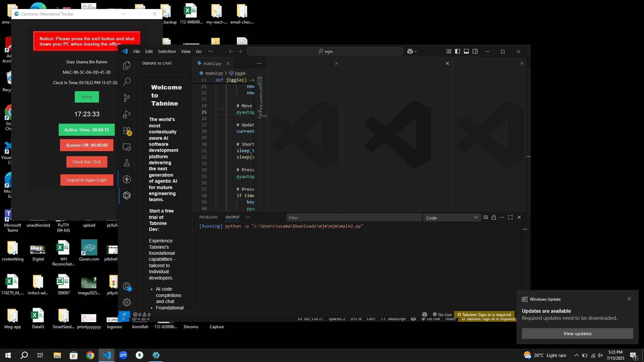Open the Copilot dropdown chevron
The width and height of the screenshot is (644, 362).
(x=416, y=51)
